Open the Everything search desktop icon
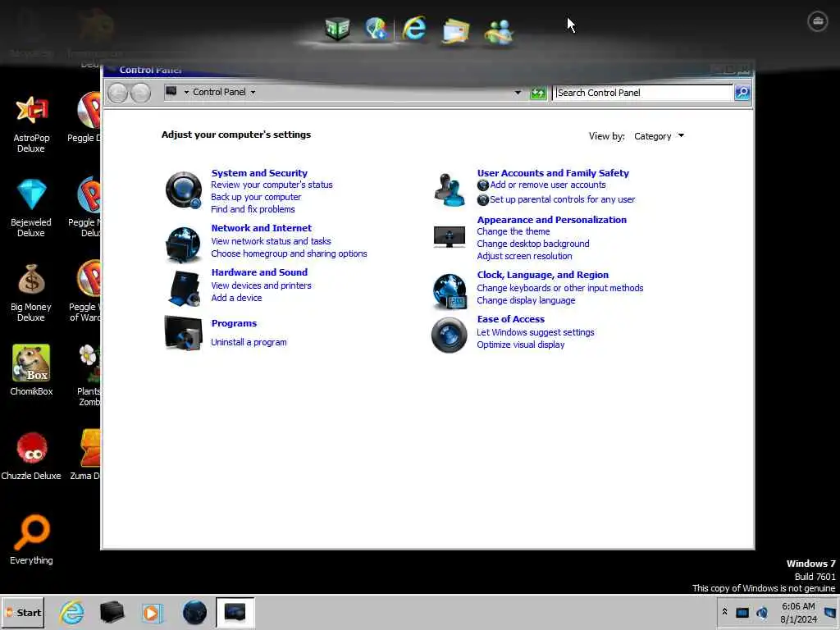 point(31,540)
